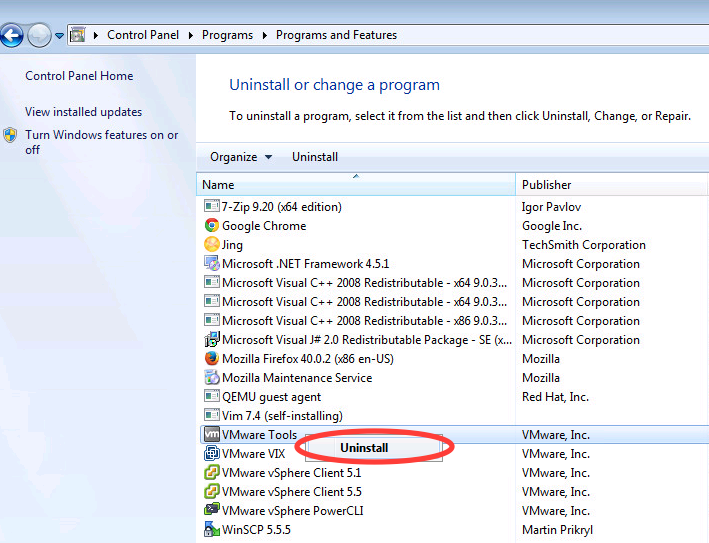Select the Jing program icon
The height and width of the screenshot is (543, 709).
(x=211, y=245)
